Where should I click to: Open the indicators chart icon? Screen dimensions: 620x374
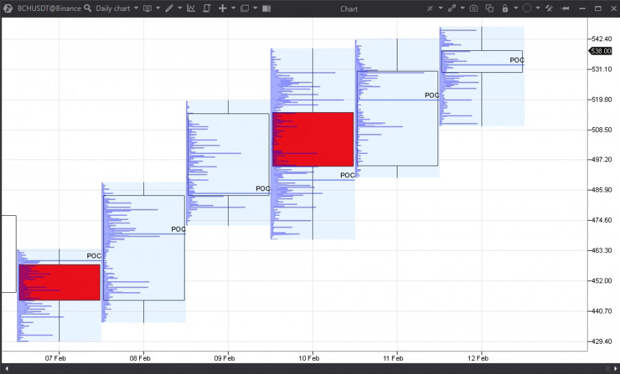coord(191,8)
